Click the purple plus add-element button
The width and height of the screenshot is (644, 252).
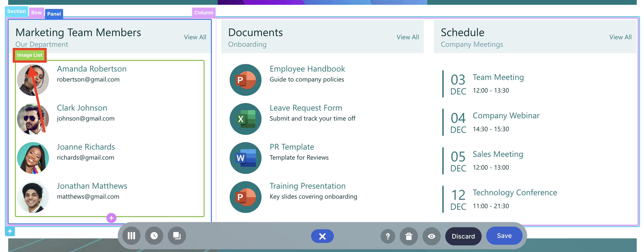tap(111, 218)
